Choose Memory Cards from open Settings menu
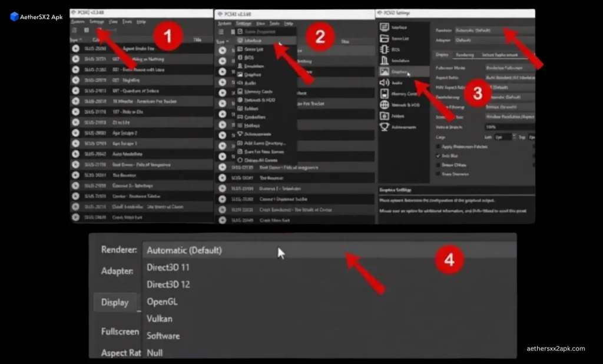 [266, 91]
